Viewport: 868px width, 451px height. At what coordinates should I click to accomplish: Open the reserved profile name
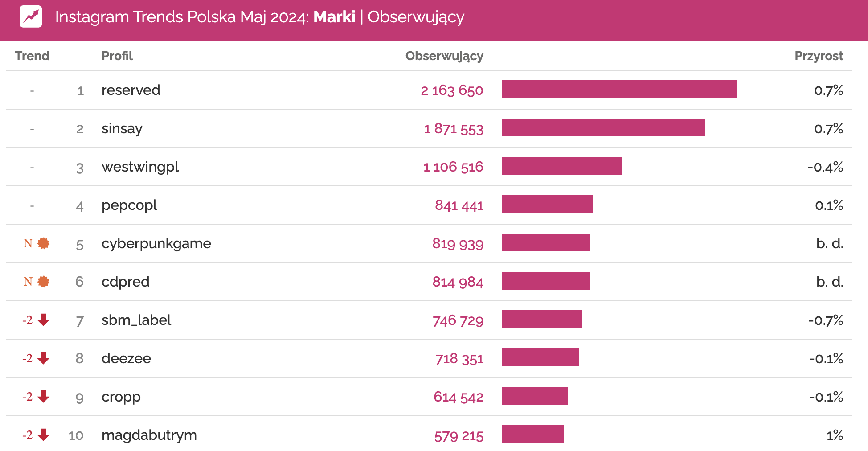[131, 90]
